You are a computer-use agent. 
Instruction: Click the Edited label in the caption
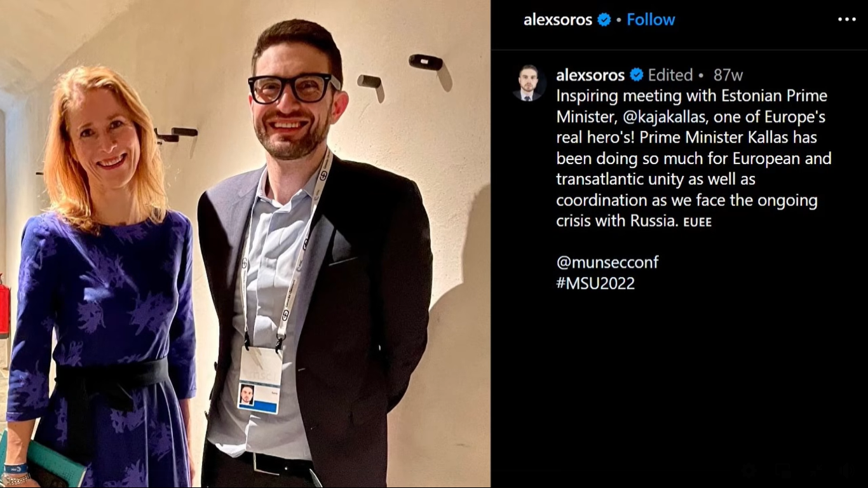click(670, 75)
